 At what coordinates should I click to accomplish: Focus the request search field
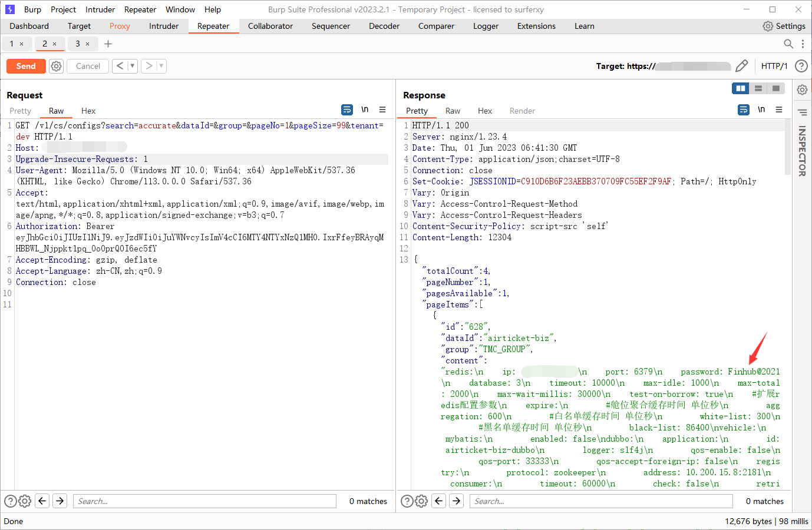coord(204,501)
